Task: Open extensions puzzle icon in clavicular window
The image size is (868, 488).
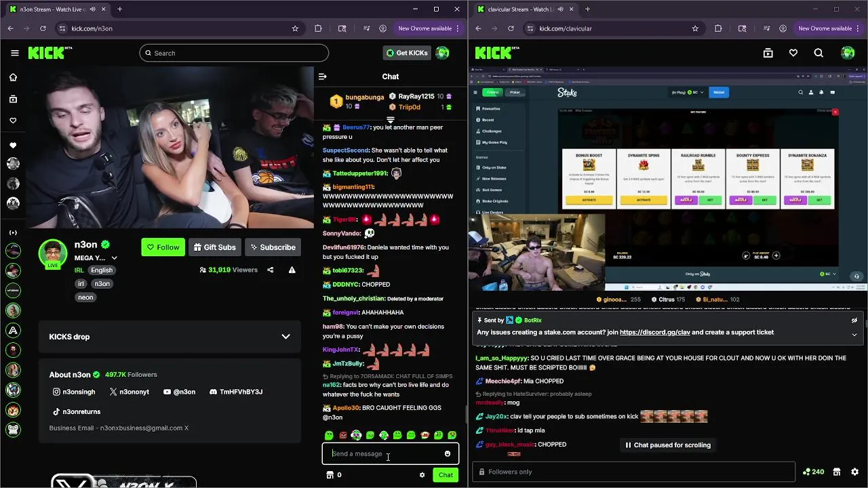Action: click(x=718, y=28)
